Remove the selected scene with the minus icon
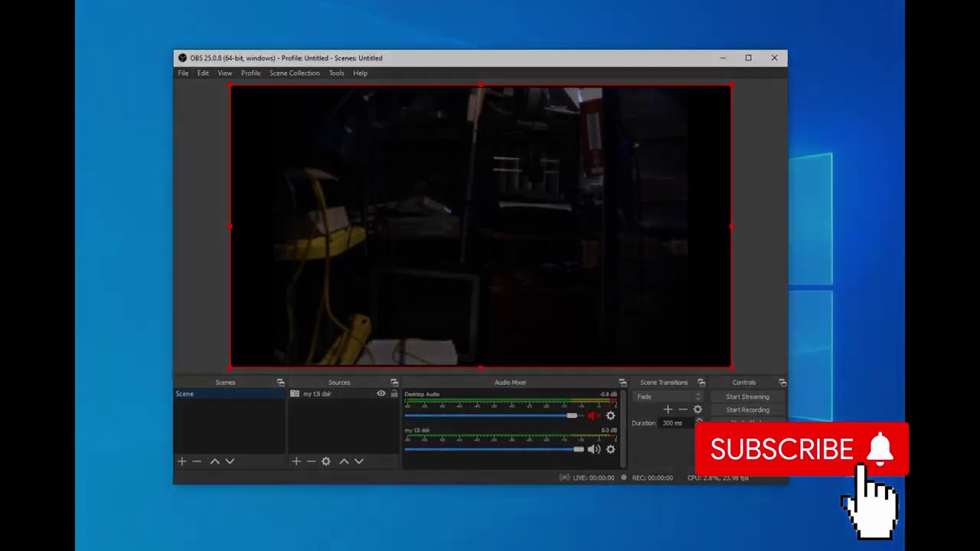Screen dimensions: 980x551 (x=197, y=461)
